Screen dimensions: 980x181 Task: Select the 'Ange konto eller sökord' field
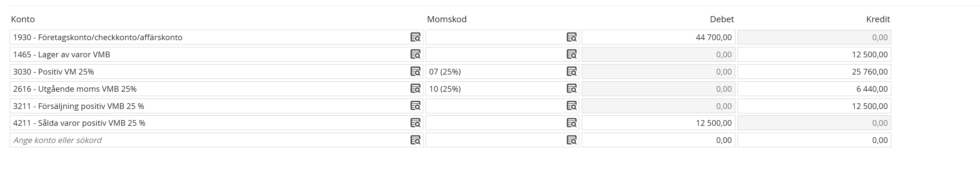tap(216, 140)
